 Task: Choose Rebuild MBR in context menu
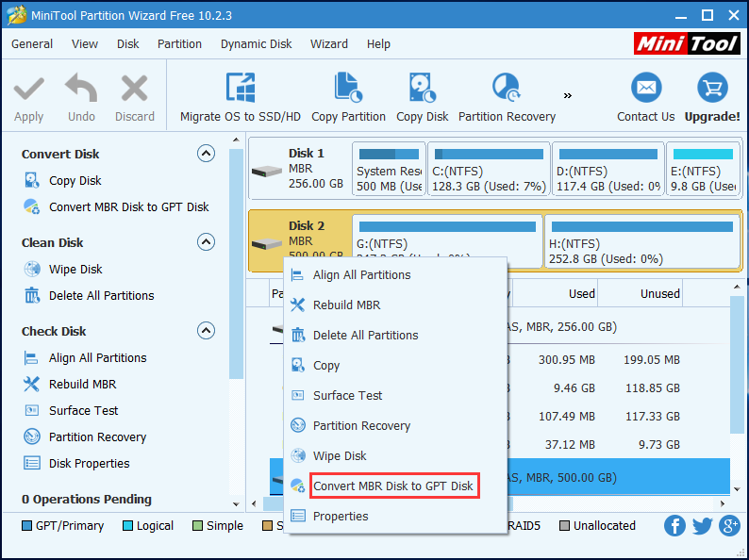(x=395, y=305)
